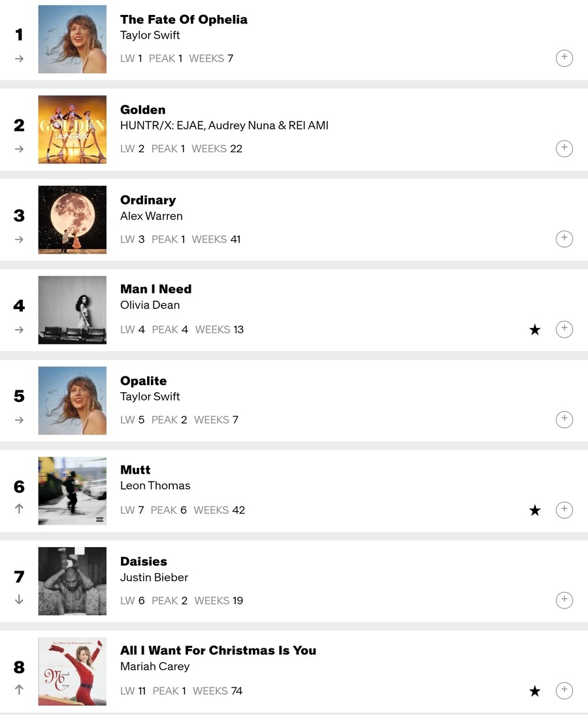Expand details for The Fate Of Ophelia

coord(564,58)
